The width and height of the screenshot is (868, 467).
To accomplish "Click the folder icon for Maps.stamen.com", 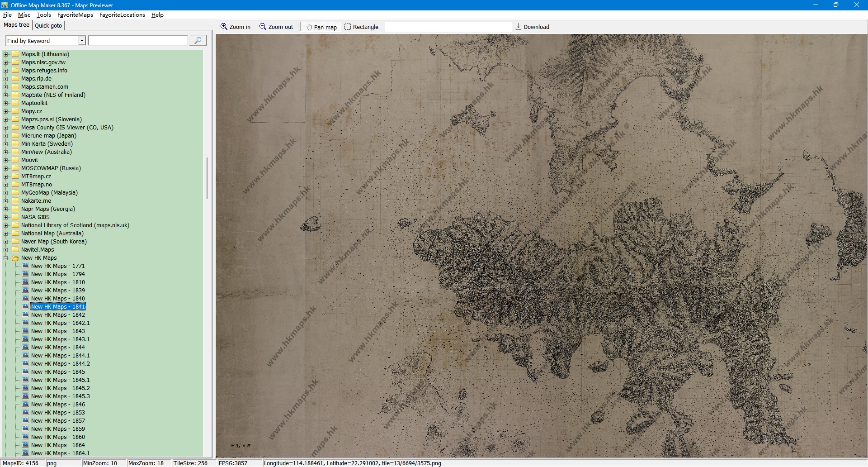I will click(x=15, y=86).
